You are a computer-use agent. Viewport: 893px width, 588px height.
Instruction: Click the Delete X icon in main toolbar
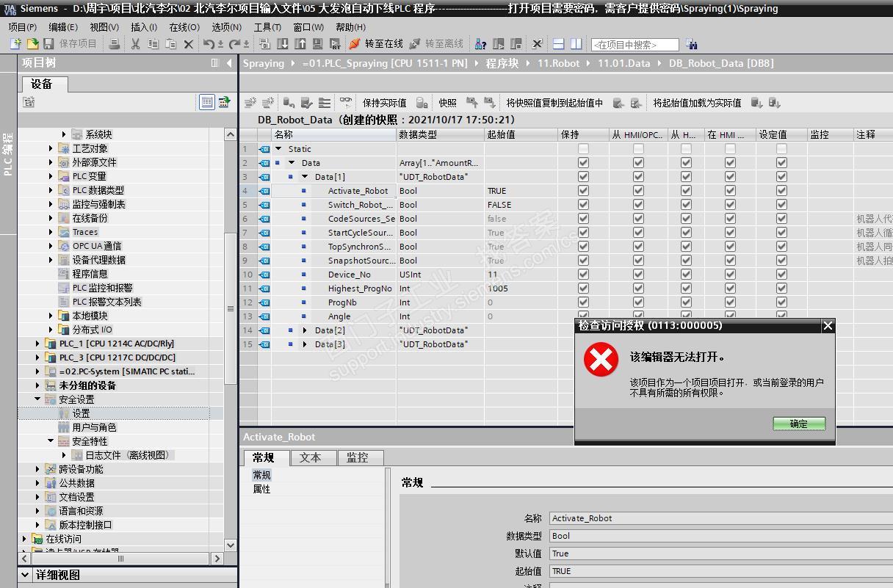point(188,44)
